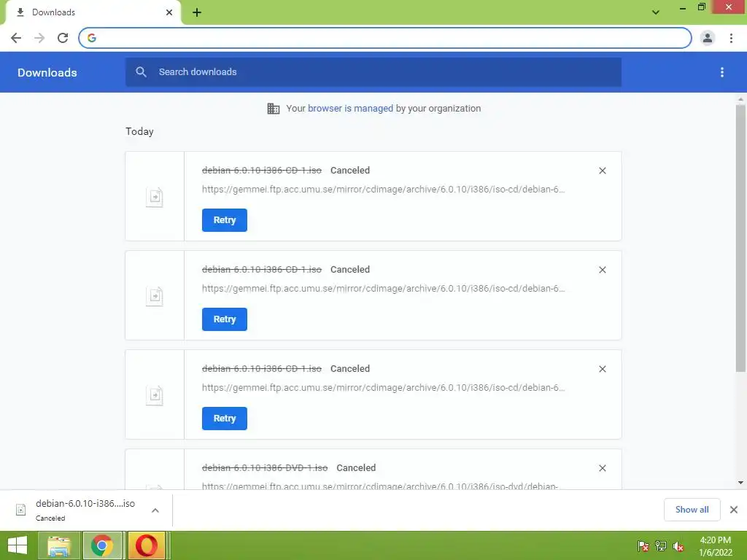Click the magnifier icon in Search downloads
The height and width of the screenshot is (560, 747).
pos(141,72)
